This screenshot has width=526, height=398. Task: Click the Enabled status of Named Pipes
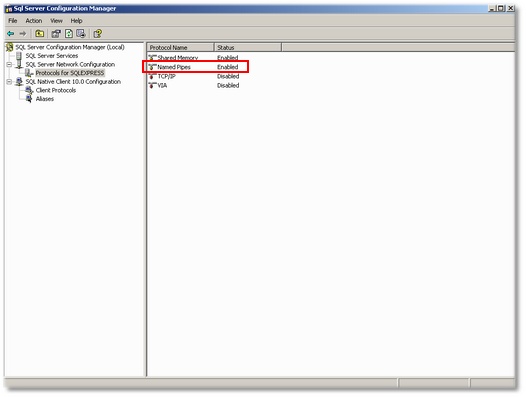227,67
